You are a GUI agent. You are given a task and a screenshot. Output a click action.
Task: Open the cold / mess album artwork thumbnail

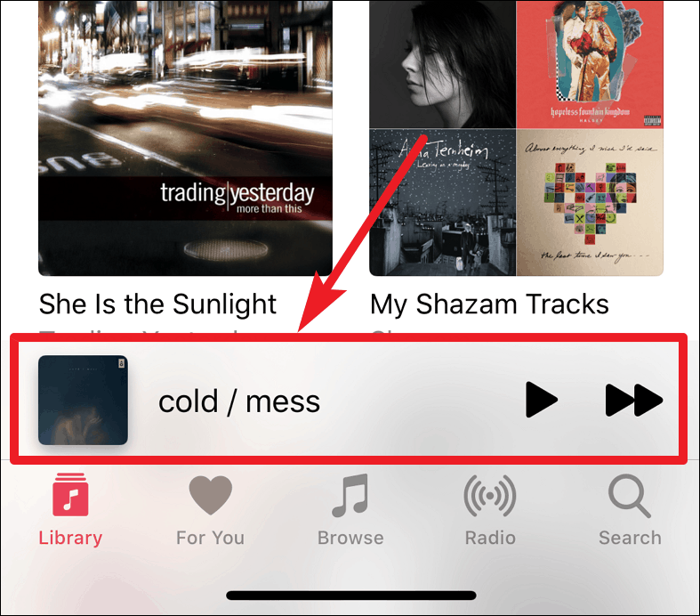click(x=83, y=401)
